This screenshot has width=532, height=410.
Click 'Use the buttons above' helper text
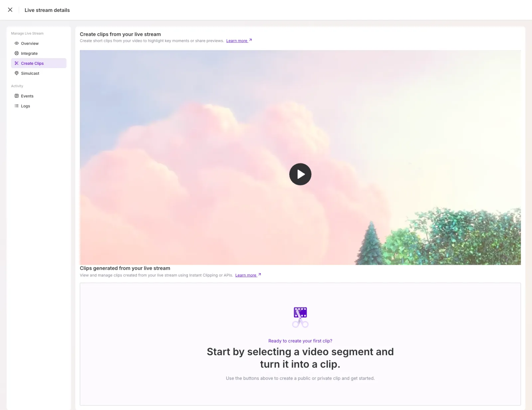pos(300,378)
